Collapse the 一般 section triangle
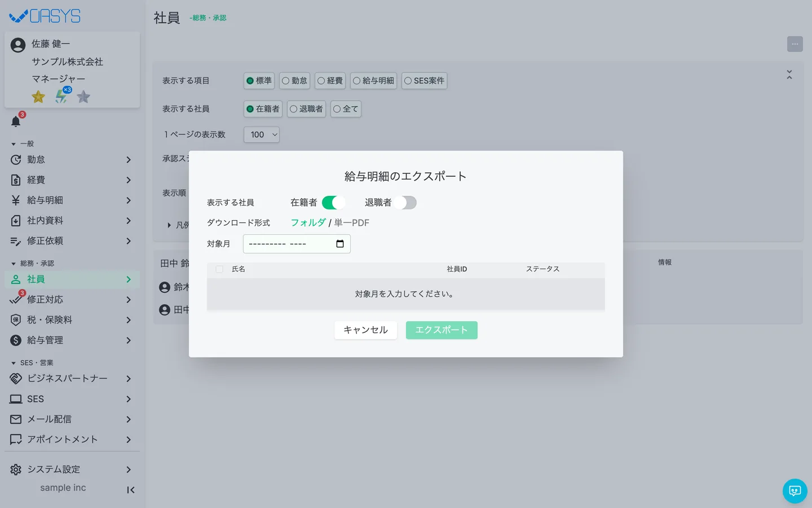The image size is (812, 508). point(14,144)
